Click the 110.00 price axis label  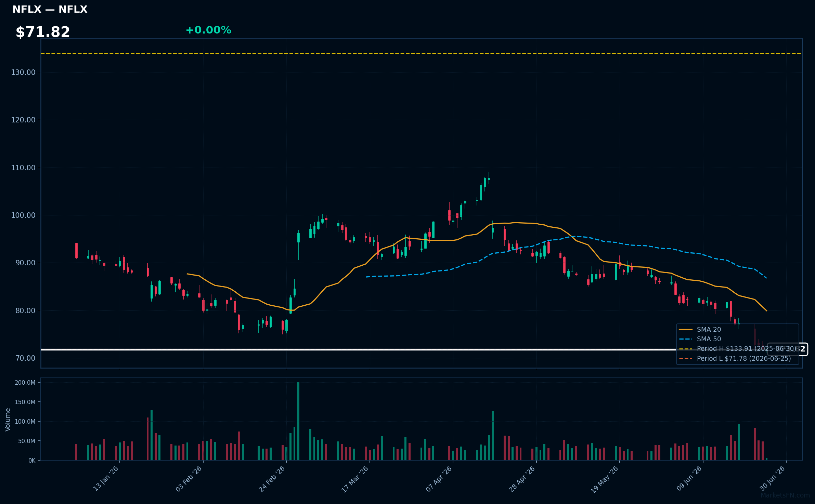(x=23, y=168)
